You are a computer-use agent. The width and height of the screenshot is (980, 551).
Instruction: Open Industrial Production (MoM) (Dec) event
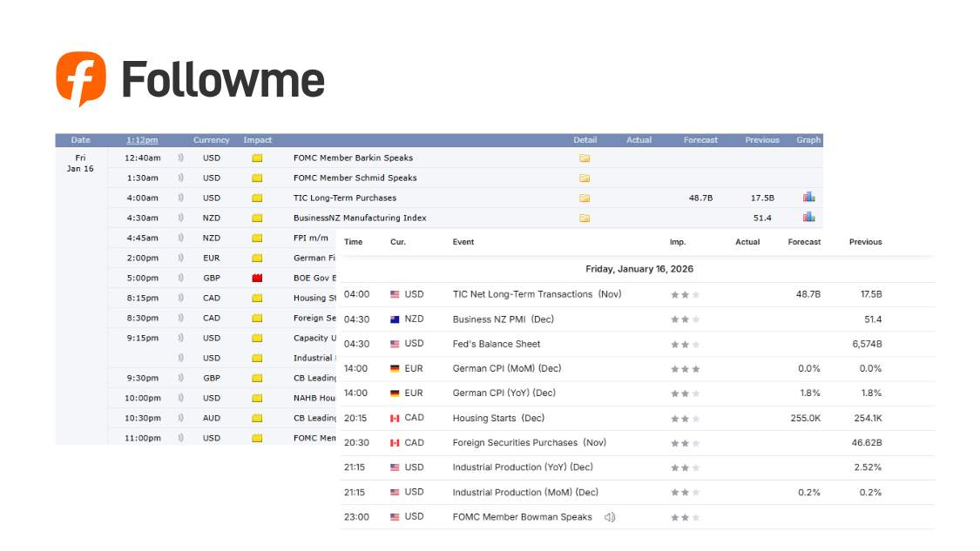(x=525, y=493)
